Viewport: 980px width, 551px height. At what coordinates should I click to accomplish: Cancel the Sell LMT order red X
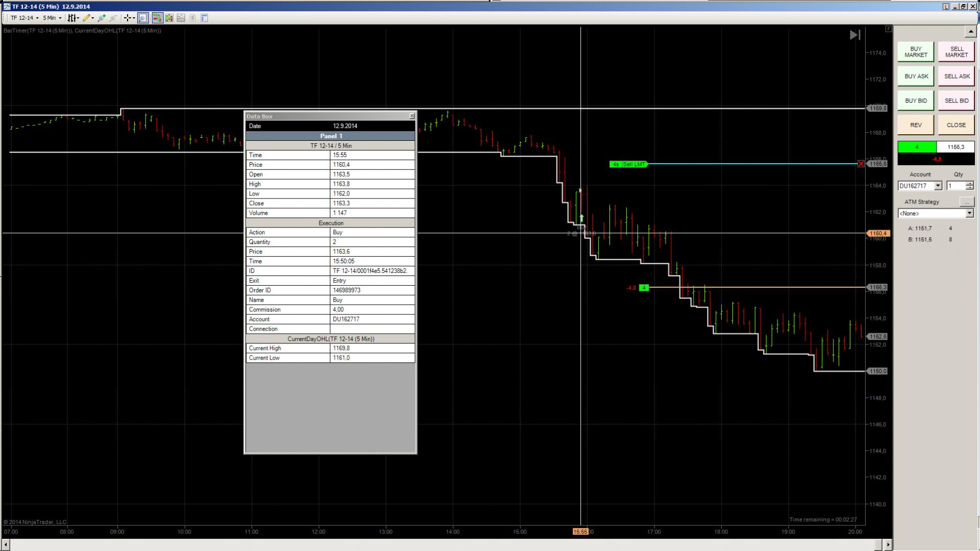pyautogui.click(x=861, y=164)
